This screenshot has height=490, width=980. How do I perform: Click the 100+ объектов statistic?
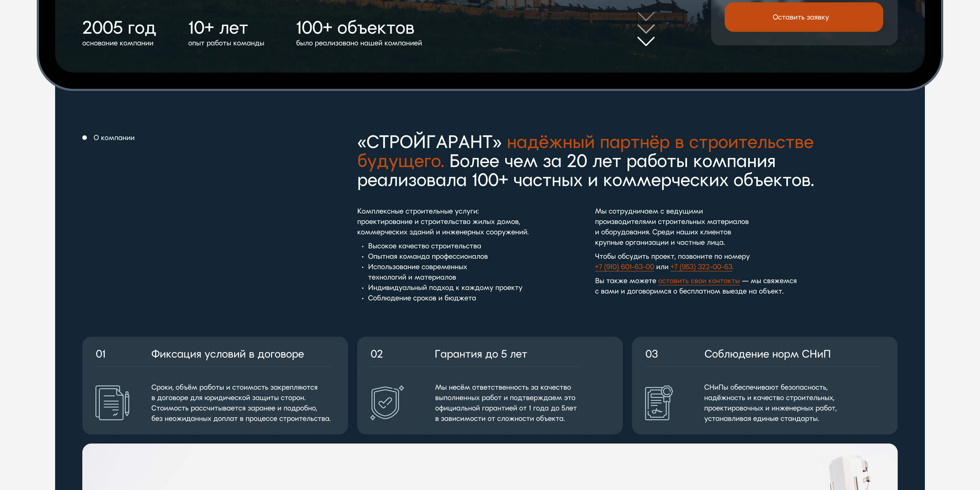click(x=355, y=28)
